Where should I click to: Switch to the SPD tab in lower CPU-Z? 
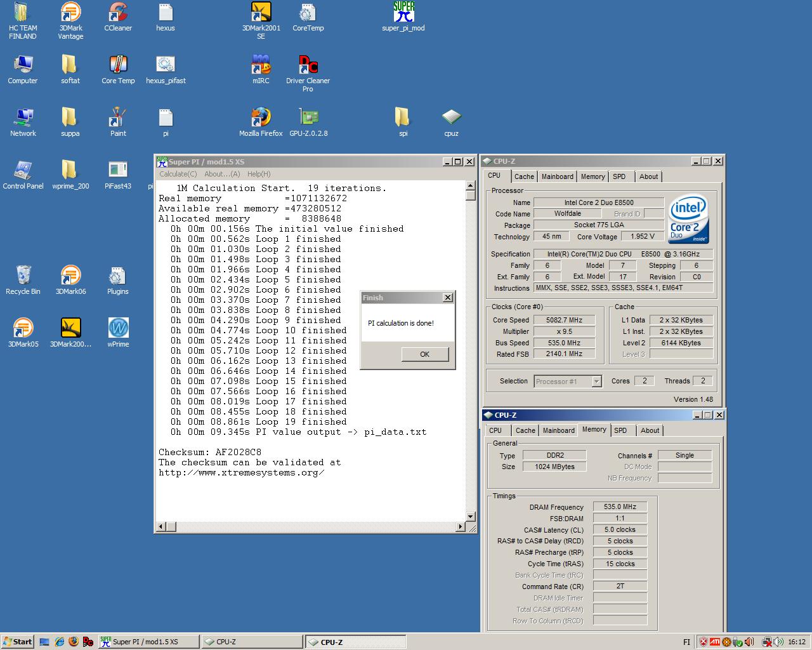620,430
